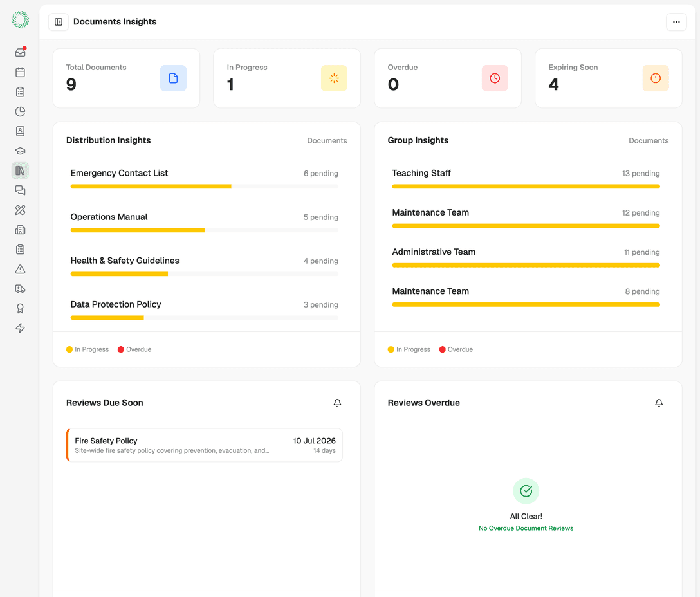Click the '8 pending' Maintenance Team count
The image size is (700, 597).
(642, 291)
